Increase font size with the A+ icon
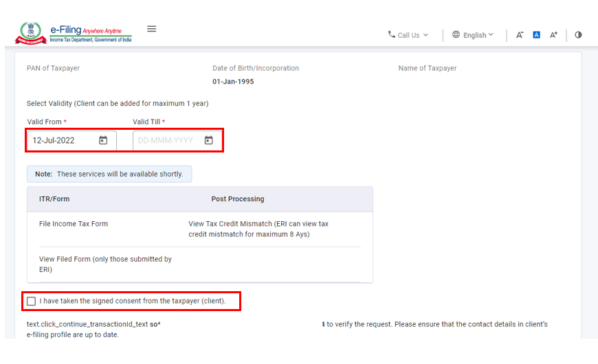Image resolution: width=598 pixels, height=364 pixels. 553,35
